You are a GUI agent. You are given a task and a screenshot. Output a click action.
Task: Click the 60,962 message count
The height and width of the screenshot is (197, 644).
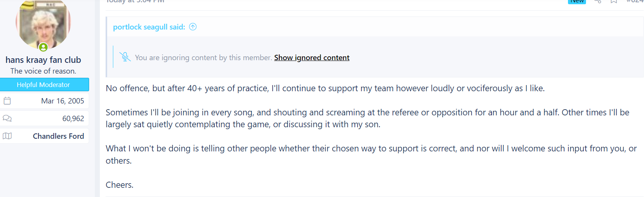coord(73,118)
